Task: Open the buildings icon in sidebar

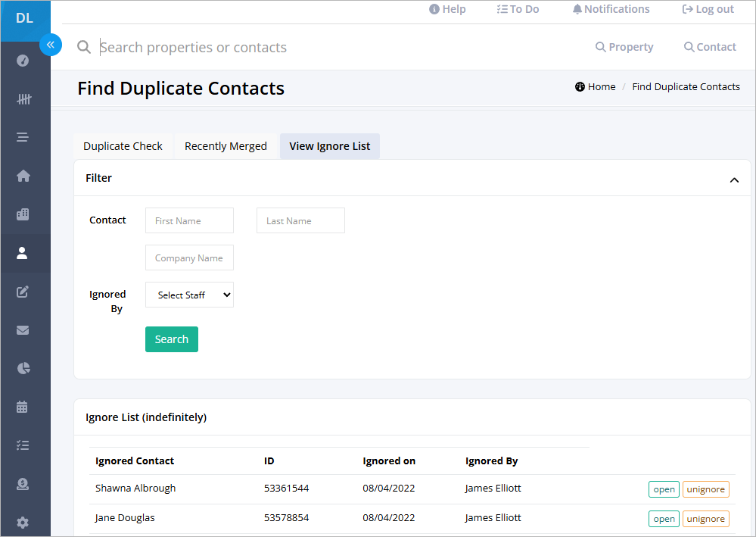Action: click(x=23, y=214)
